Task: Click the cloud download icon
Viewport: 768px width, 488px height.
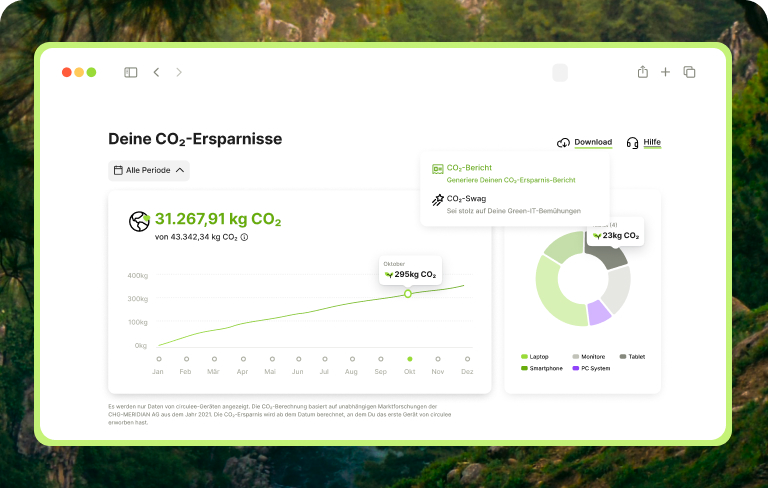Action: (563, 143)
